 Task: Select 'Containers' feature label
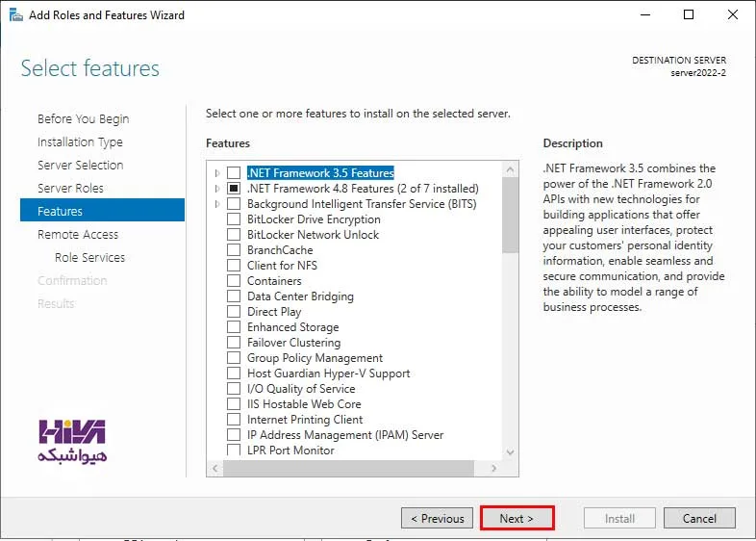click(x=274, y=281)
